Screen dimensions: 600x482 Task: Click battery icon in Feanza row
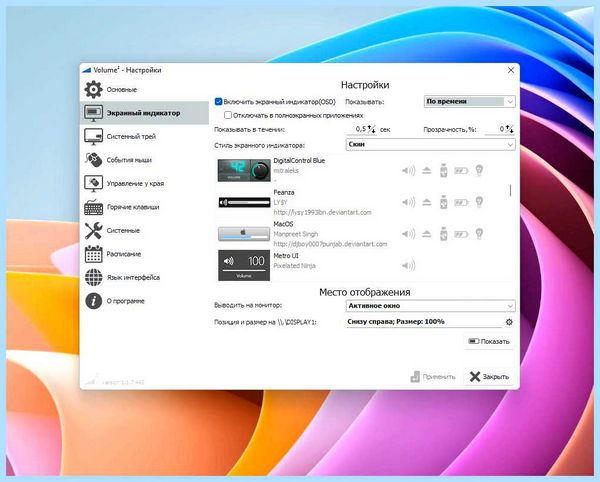coord(461,202)
